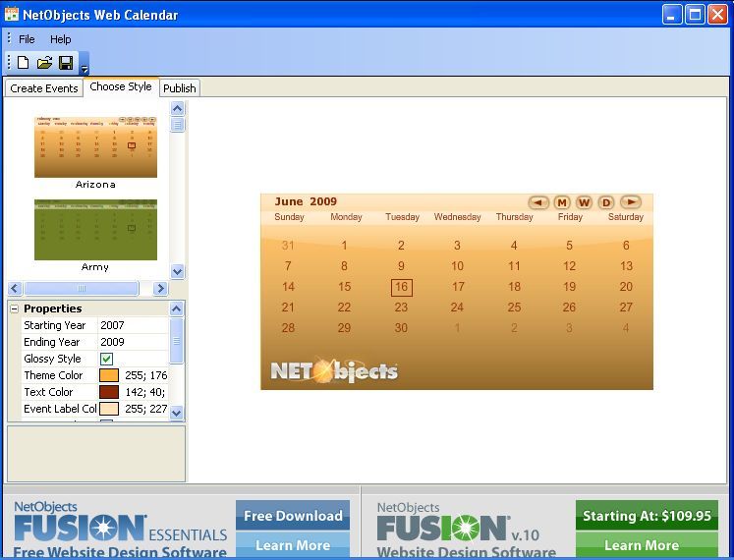Click date 30 in the calendar
The height and width of the screenshot is (560, 734).
[x=401, y=328]
